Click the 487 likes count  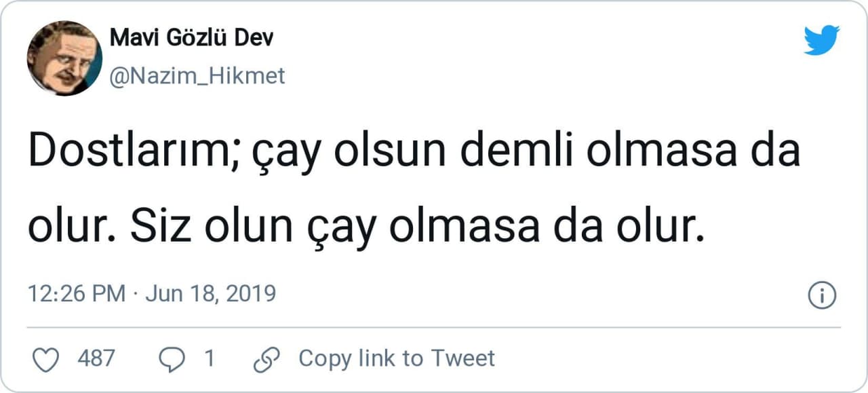click(96, 358)
